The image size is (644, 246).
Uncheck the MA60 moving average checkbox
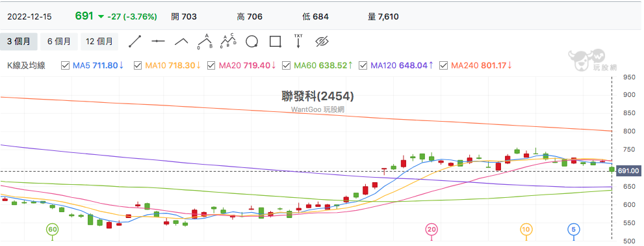pos(287,66)
